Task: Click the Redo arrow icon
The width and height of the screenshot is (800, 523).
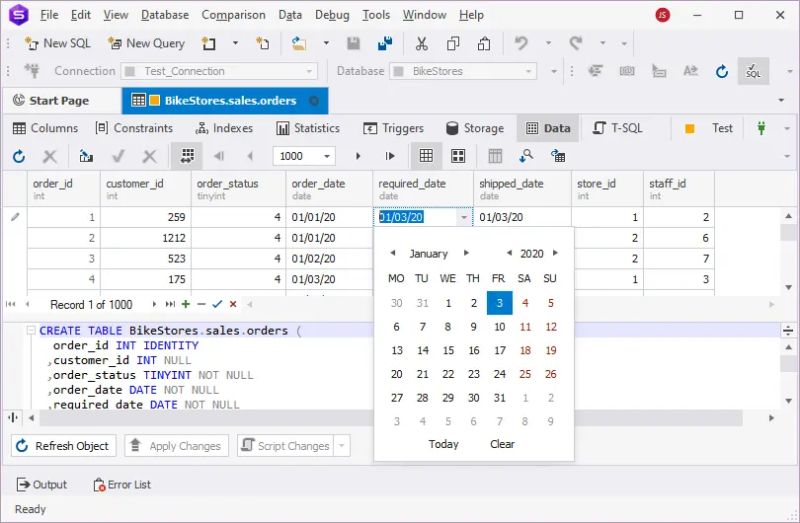Action: tap(576, 43)
